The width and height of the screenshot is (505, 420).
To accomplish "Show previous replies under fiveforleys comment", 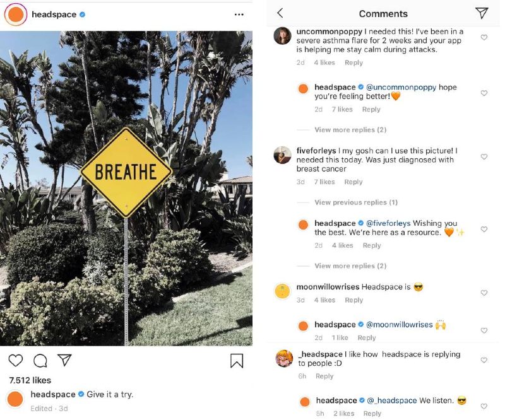I will click(x=356, y=202).
